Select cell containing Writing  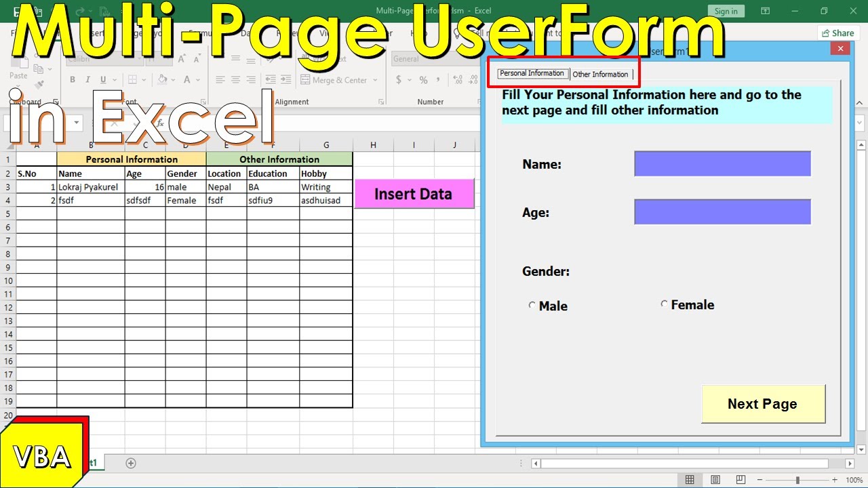pos(326,187)
